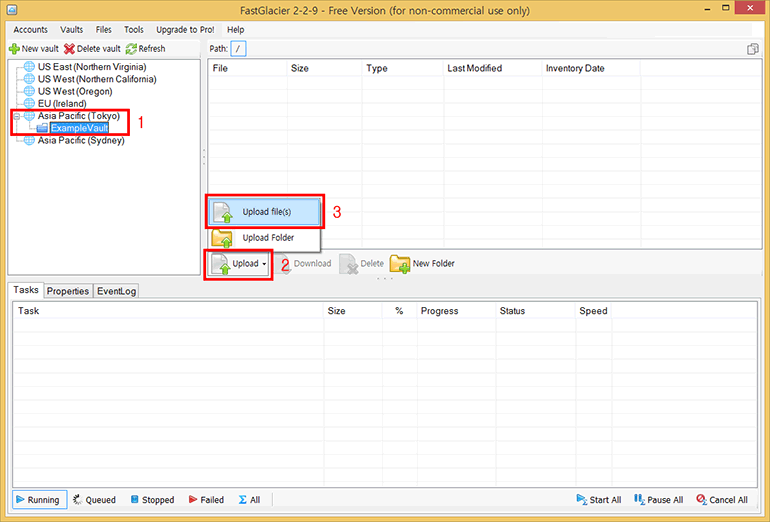Switch to the EventLog tab
This screenshot has width=770, height=522.
coord(116,291)
